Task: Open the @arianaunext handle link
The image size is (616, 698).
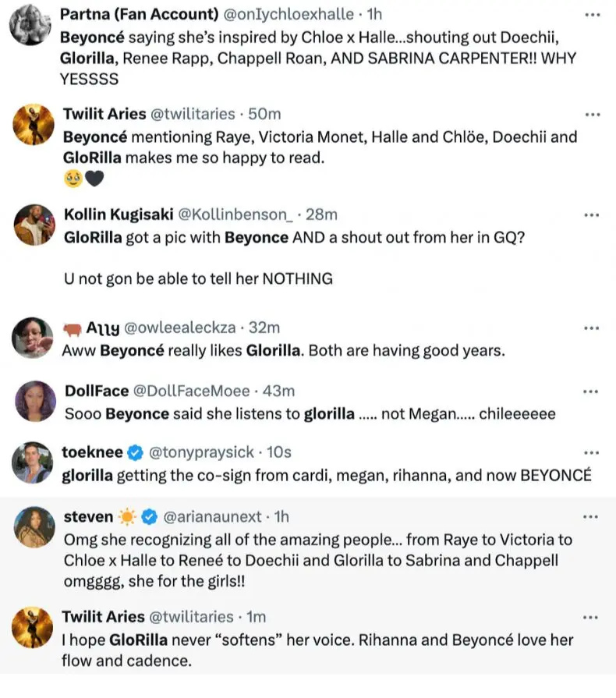Action: (212, 517)
